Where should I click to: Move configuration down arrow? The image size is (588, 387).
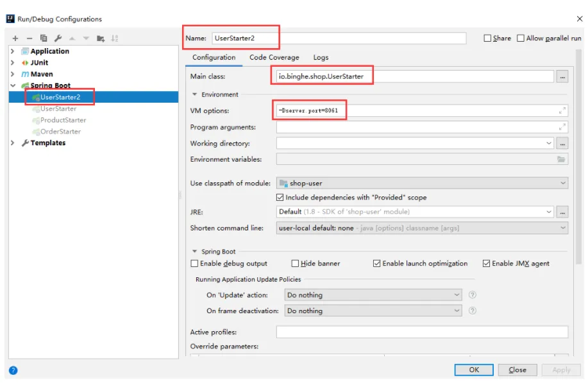pyautogui.click(x=87, y=39)
